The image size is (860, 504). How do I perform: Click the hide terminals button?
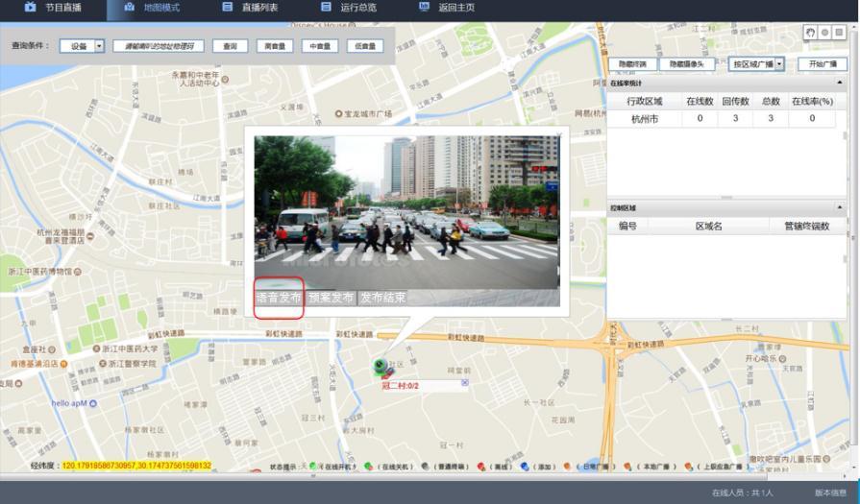coord(633,64)
